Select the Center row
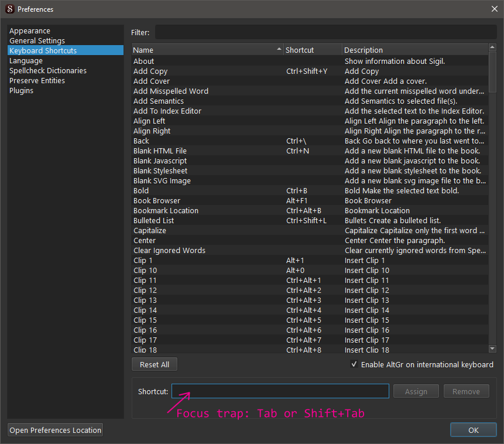This screenshot has height=444, width=504. tap(310, 241)
